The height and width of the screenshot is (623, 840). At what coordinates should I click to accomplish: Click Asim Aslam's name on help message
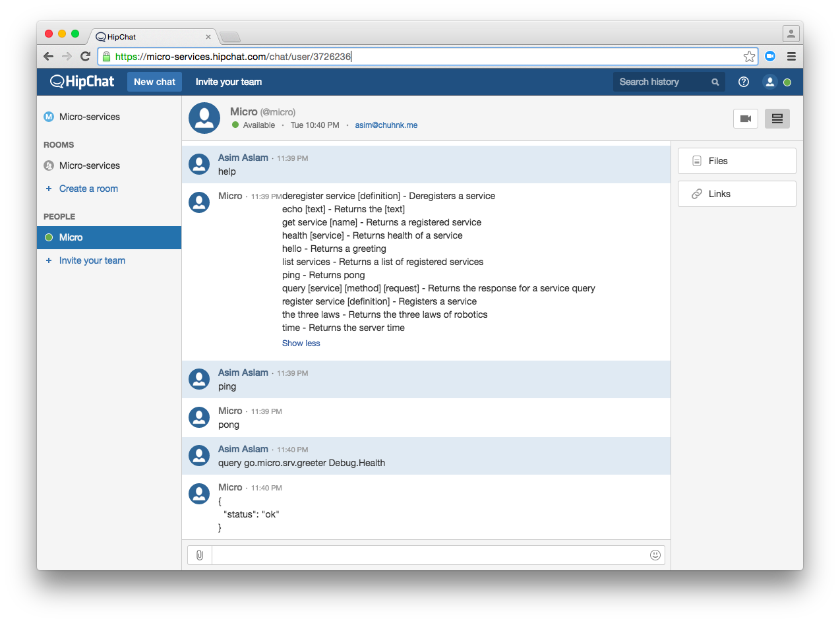pos(243,158)
